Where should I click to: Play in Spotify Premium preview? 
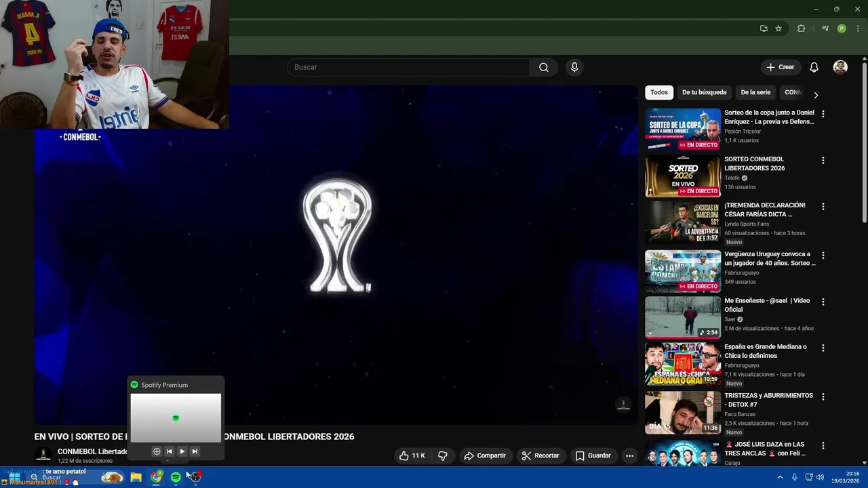point(182,451)
